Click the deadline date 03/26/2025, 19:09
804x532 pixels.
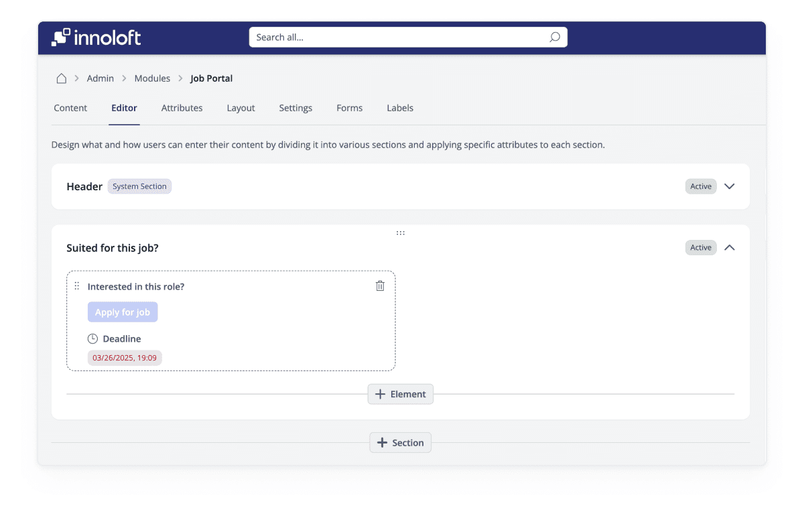pos(125,358)
